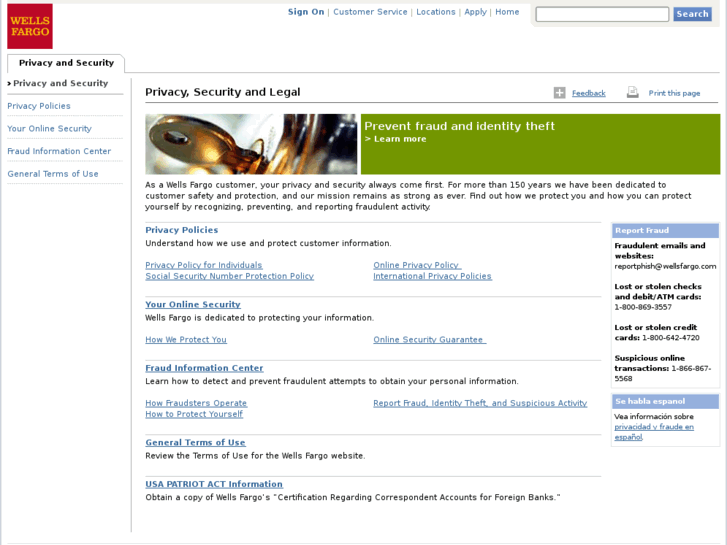Click the Prevent fraud and identity theft banner
727x545 pixels.
click(x=541, y=144)
